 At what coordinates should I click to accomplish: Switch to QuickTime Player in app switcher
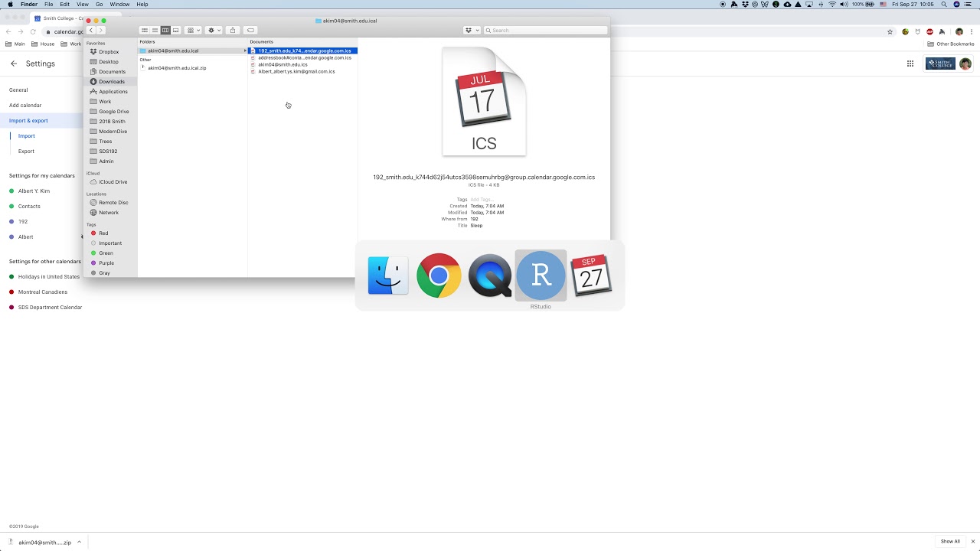[x=490, y=275]
